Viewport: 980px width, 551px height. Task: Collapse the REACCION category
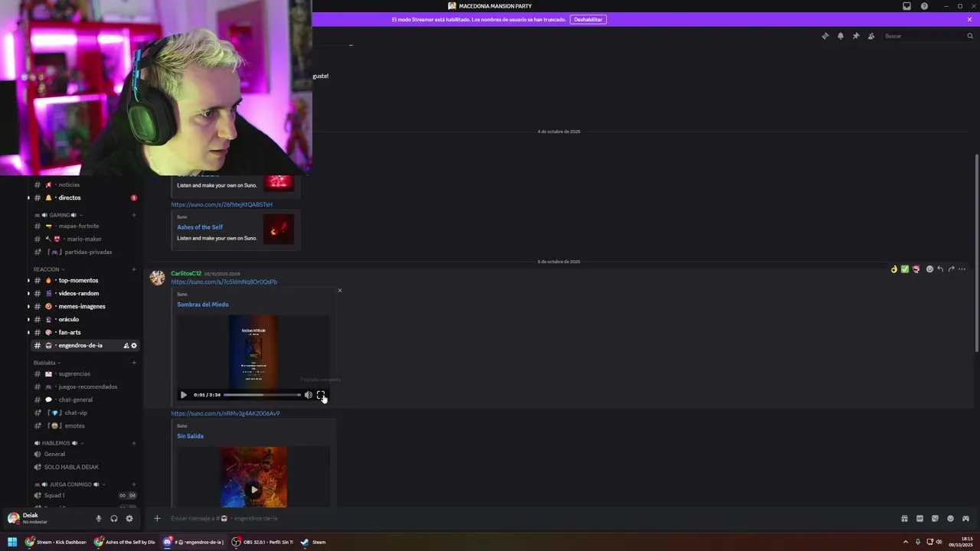[49, 269]
